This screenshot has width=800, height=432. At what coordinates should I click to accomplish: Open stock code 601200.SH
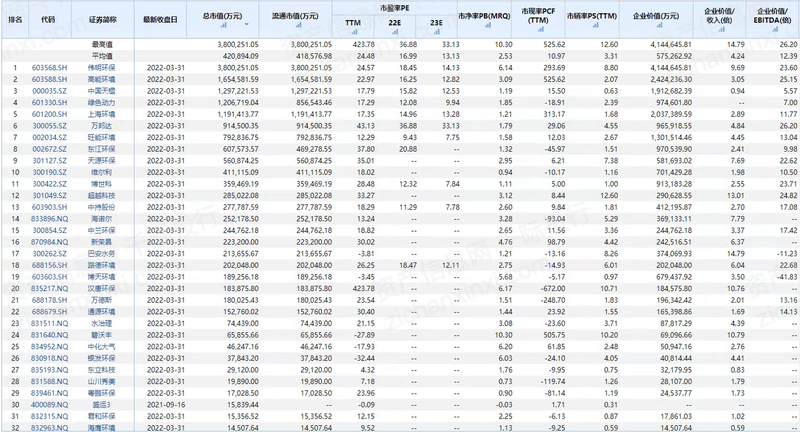coord(49,114)
